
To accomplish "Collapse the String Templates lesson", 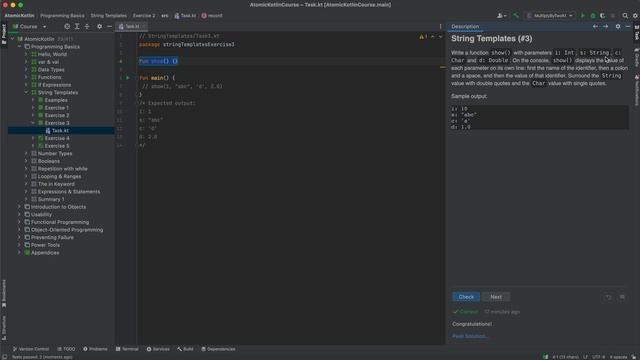I will (x=26, y=93).
